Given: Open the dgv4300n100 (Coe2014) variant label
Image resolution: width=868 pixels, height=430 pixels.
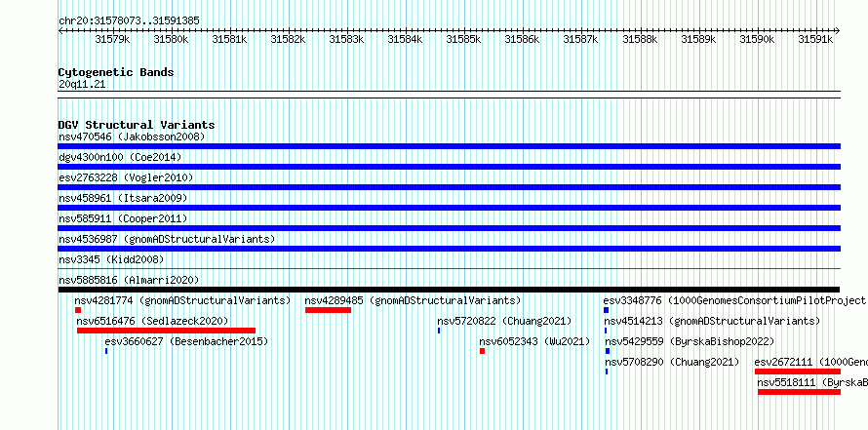Looking at the screenshot, I should (x=120, y=157).
